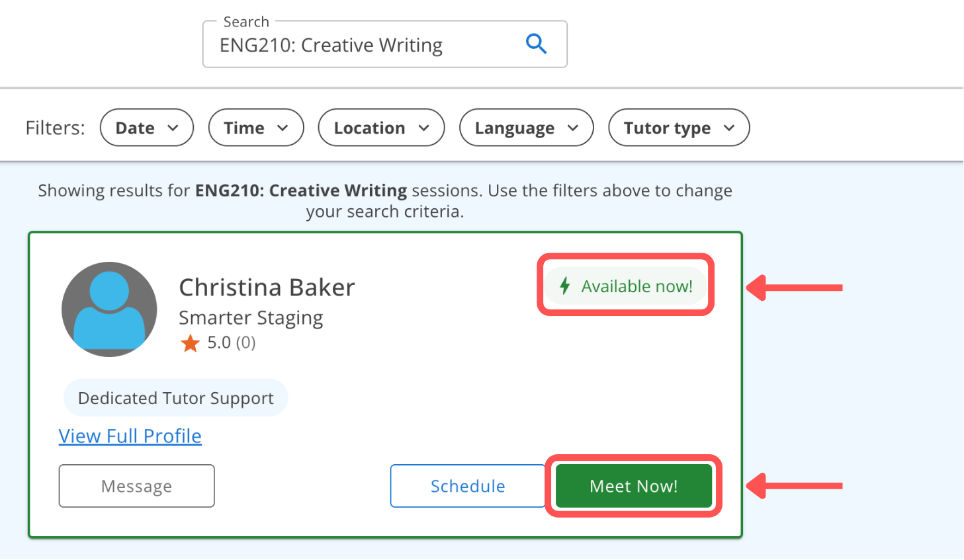Click the Meet Now! button
The height and width of the screenshot is (560, 964).
coord(633,486)
